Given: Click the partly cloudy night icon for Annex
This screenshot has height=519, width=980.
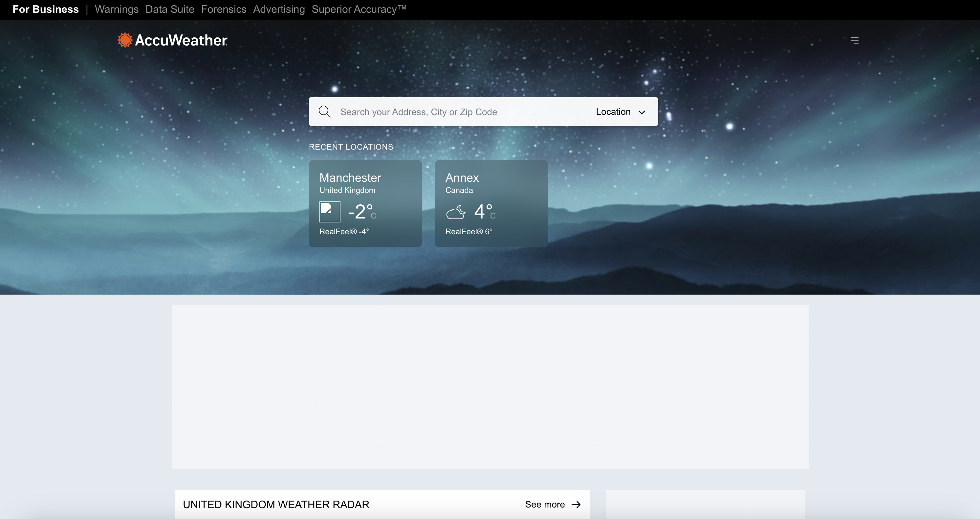Looking at the screenshot, I should (x=456, y=212).
